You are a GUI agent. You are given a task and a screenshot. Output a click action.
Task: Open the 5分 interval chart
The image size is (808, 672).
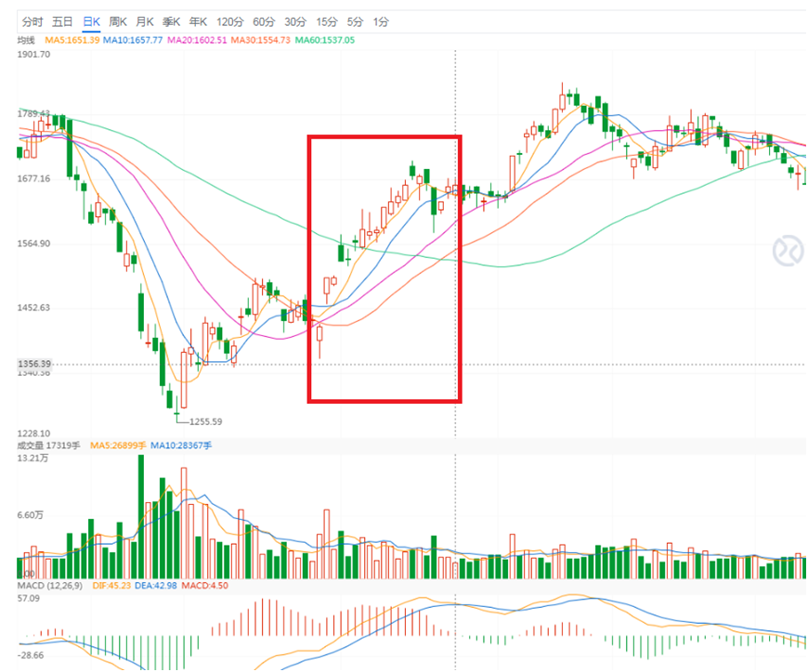click(x=355, y=21)
